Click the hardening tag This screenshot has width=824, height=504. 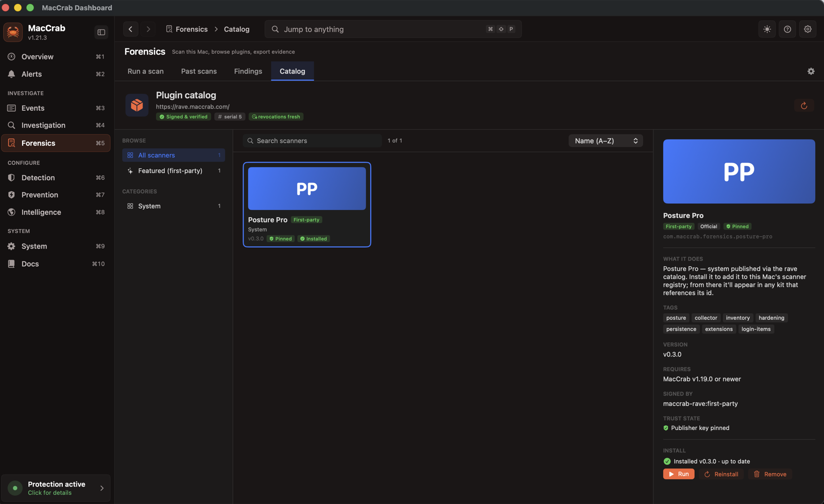coord(771,318)
